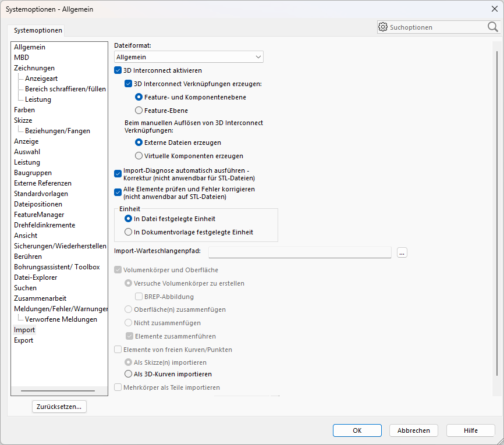Uncheck Import-Diagnose automatisch ausführen
This screenshot has width=504, height=445.
pyautogui.click(x=118, y=173)
